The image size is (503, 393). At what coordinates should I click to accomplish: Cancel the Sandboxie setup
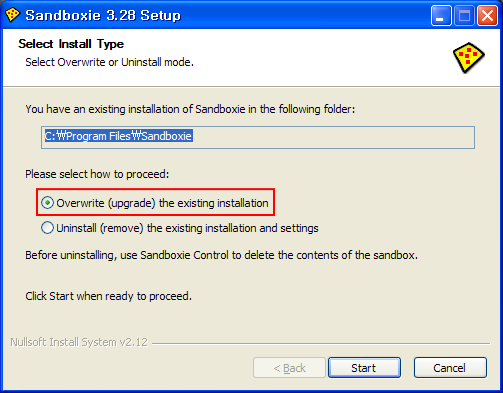coord(450,368)
